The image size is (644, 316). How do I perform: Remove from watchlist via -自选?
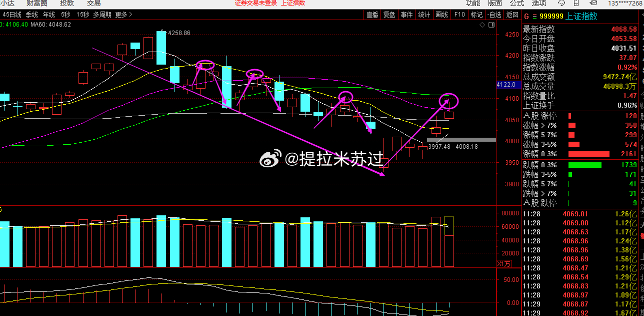(493, 15)
